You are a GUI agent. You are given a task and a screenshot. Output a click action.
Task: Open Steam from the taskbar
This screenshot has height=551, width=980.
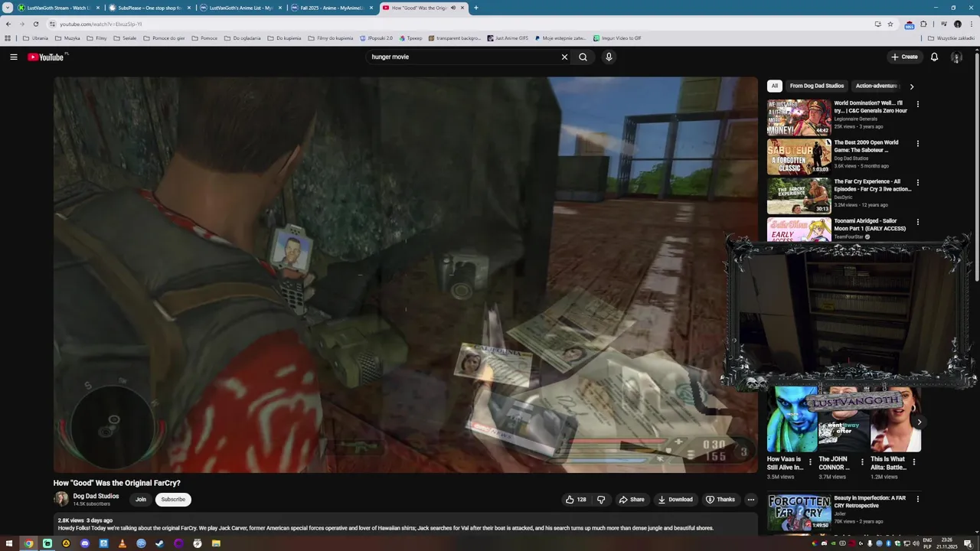coord(160,543)
